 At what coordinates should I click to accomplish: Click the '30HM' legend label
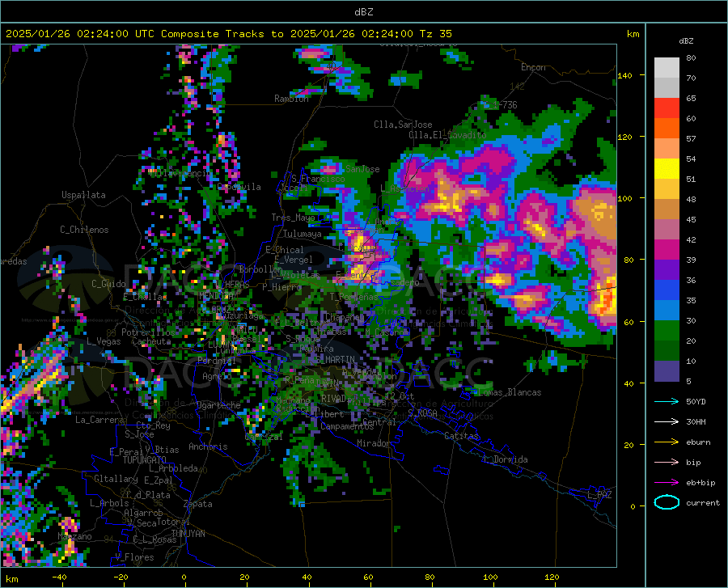[696, 422]
